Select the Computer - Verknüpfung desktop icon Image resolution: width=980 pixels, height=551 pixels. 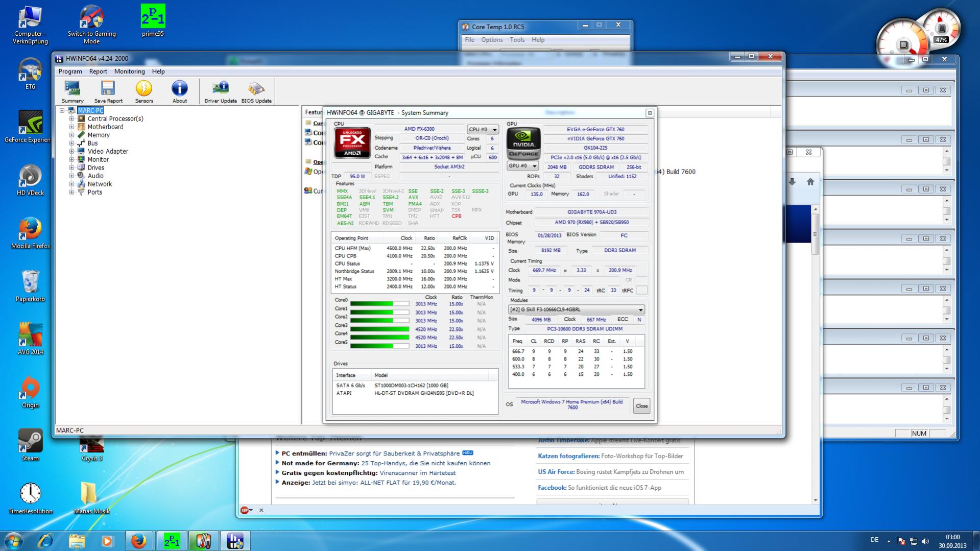coord(30,24)
